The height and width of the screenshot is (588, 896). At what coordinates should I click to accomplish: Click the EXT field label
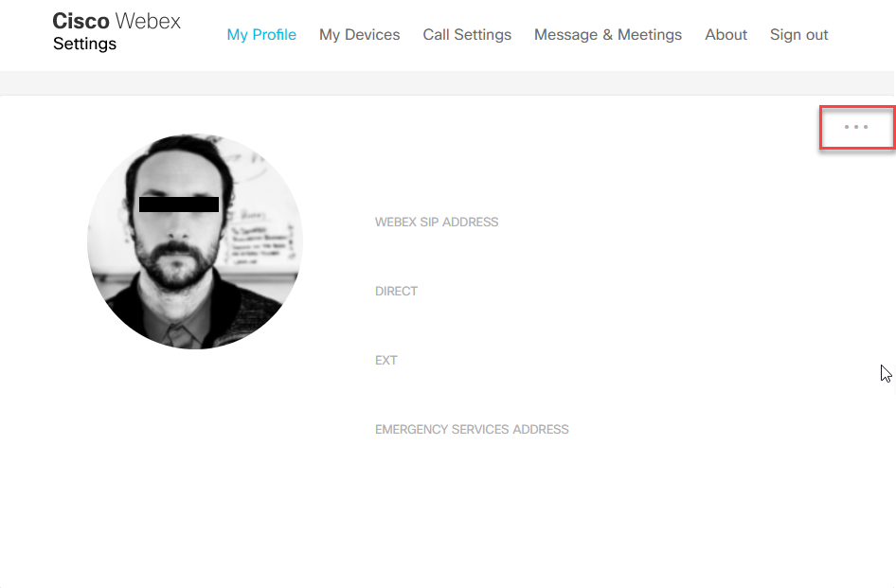coord(385,361)
